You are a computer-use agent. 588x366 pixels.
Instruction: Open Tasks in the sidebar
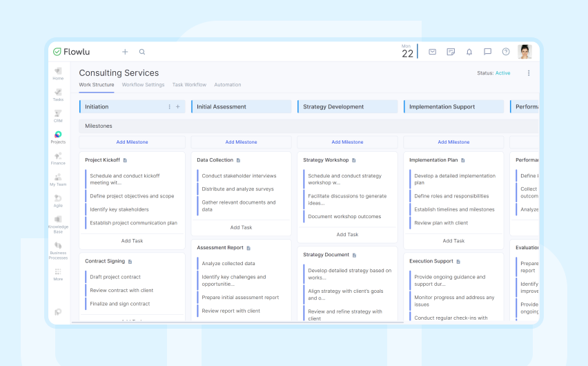pos(58,95)
